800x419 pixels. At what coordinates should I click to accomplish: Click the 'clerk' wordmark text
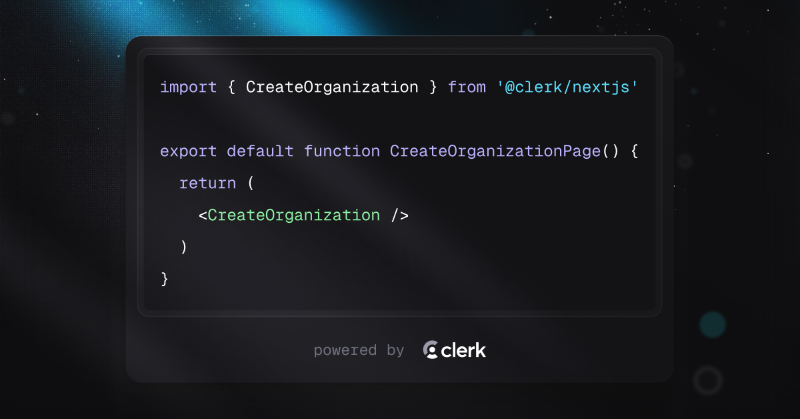(463, 350)
